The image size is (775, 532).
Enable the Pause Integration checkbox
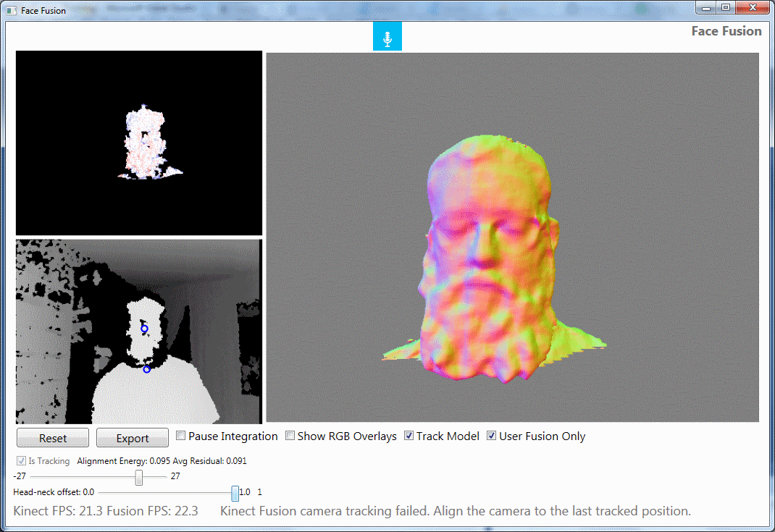point(181,436)
